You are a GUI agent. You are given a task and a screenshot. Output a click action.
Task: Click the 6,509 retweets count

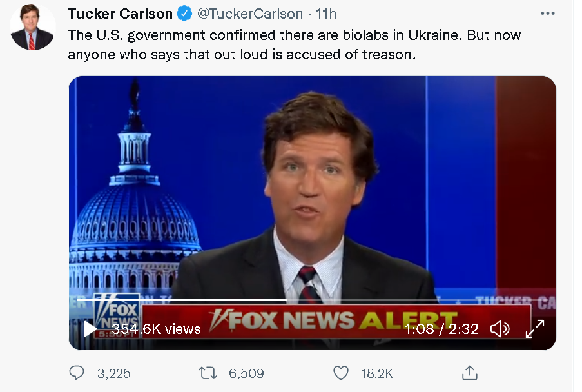point(246,373)
